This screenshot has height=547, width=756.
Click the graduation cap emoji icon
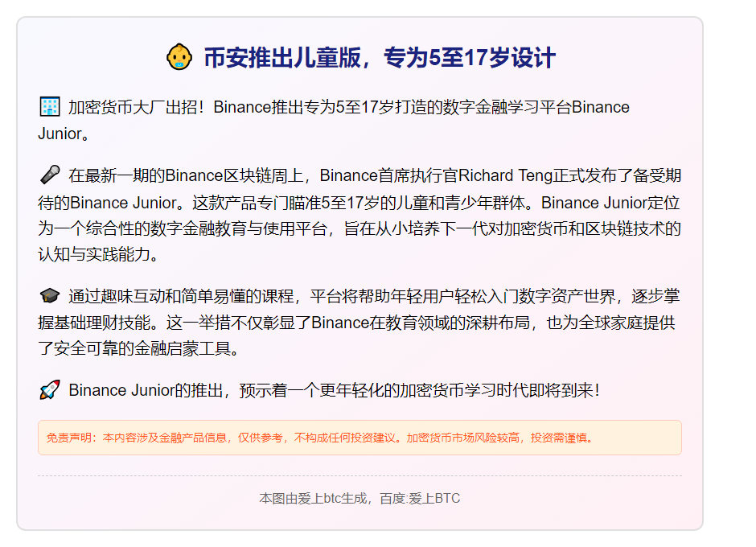click(x=50, y=295)
